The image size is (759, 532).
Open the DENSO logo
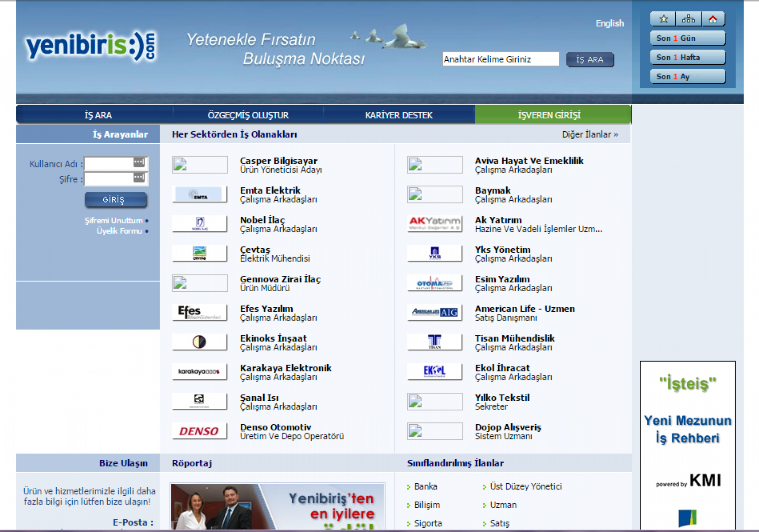200,431
